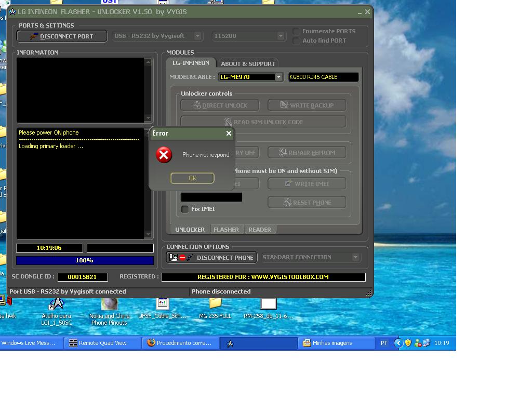This screenshot has width=532, height=399.
Task: Click the PT language indicator in tray
Action: 384,343
